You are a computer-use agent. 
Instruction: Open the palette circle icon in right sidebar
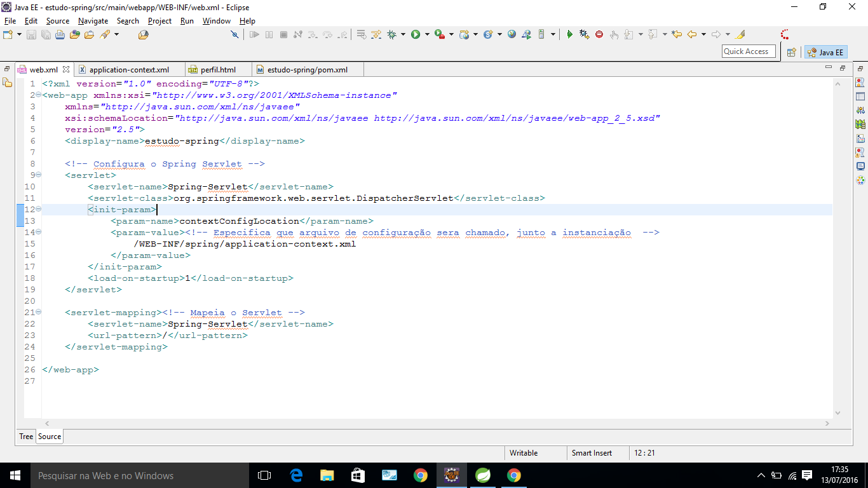coord(860,180)
